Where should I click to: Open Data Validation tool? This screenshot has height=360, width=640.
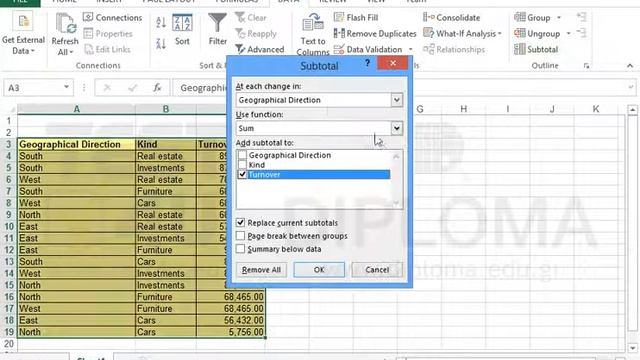pos(368,49)
